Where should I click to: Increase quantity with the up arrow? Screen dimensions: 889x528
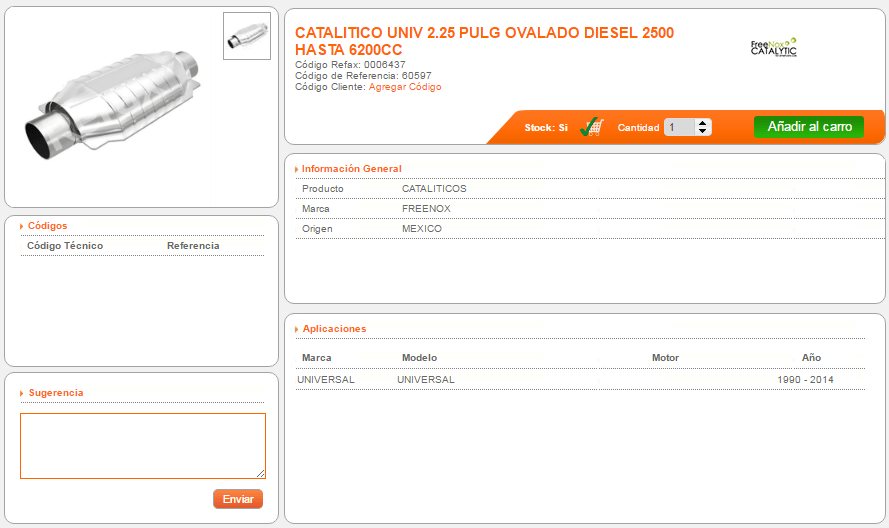pos(702,123)
